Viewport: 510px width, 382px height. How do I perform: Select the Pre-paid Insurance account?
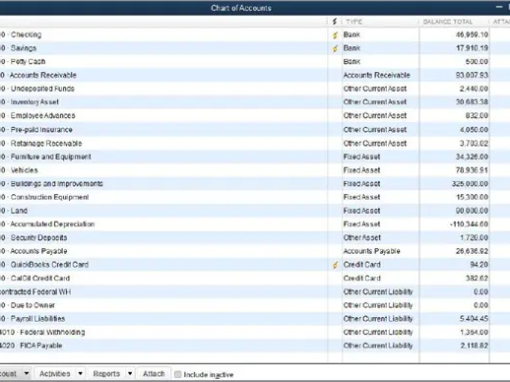[41, 130]
